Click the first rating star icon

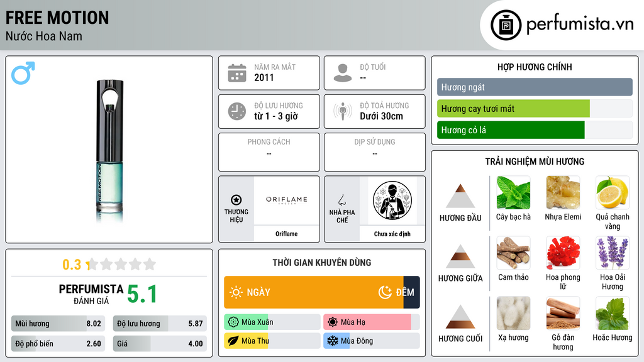coord(93,264)
